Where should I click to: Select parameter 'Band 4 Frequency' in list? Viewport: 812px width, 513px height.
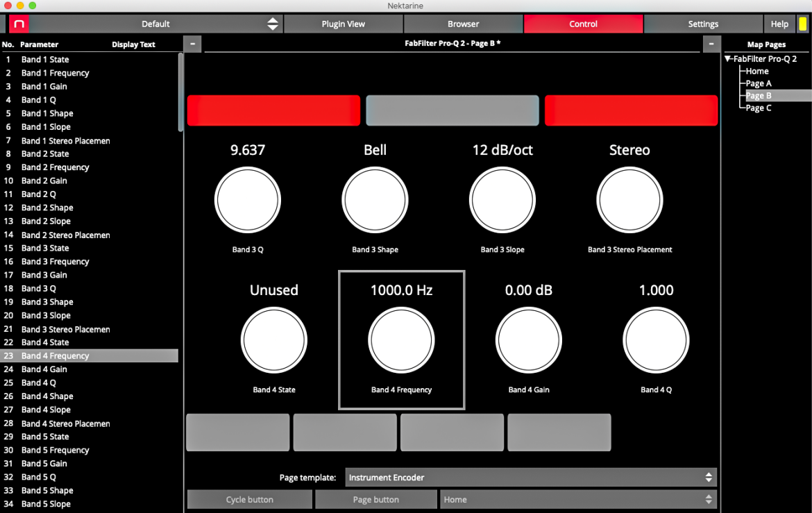pyautogui.click(x=89, y=356)
